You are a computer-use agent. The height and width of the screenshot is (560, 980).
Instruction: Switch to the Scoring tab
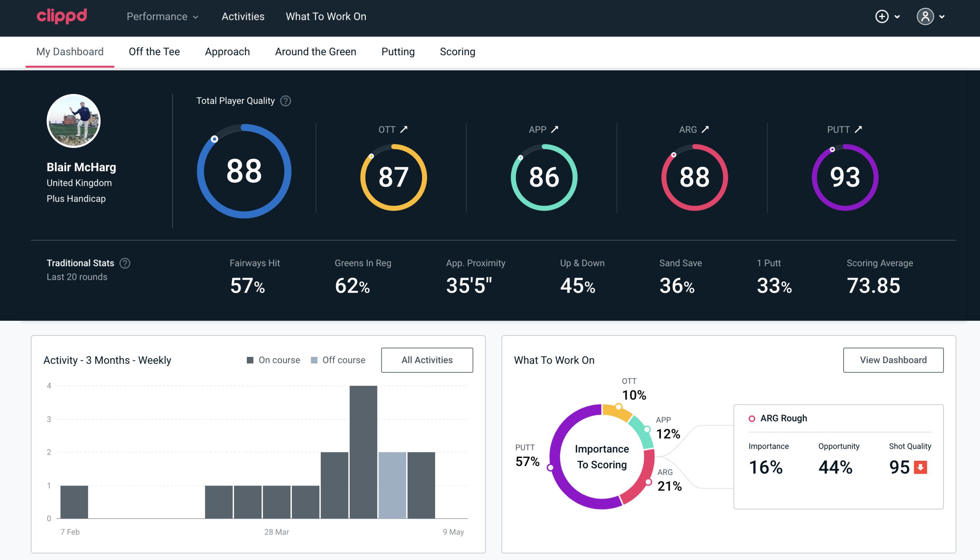(x=457, y=51)
